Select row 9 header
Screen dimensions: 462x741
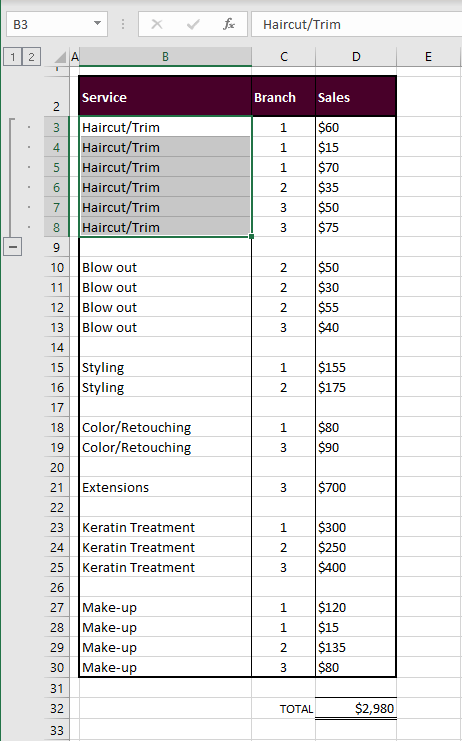[x=57, y=247]
